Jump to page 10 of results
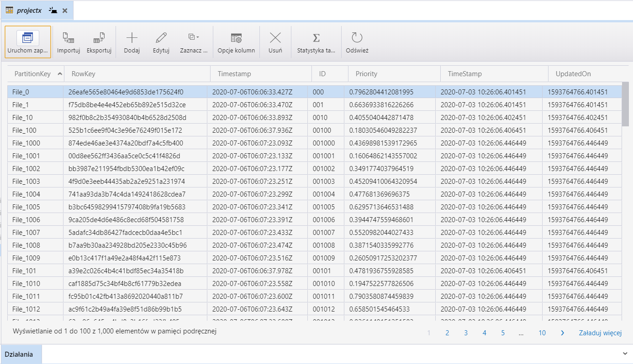The width and height of the screenshot is (633, 364). (x=542, y=333)
